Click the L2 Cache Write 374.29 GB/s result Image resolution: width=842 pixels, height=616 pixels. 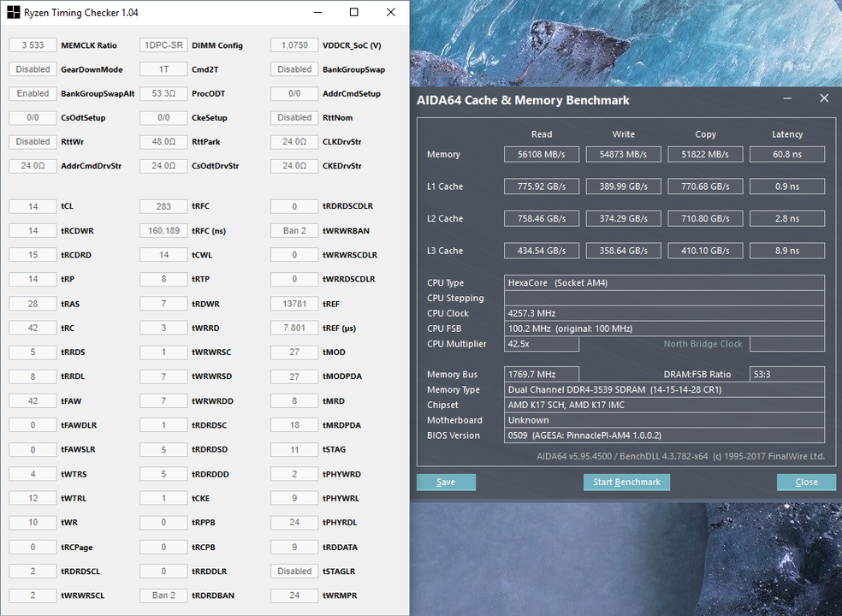624,218
